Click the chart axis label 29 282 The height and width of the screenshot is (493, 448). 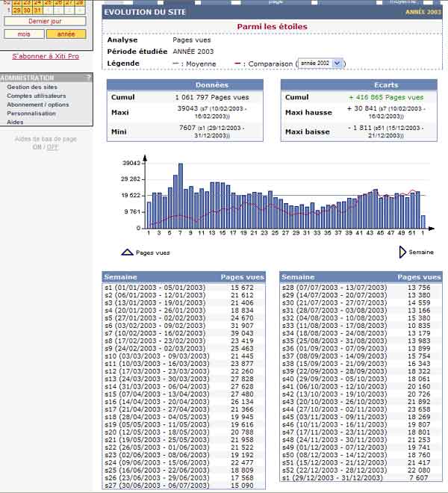131,179
